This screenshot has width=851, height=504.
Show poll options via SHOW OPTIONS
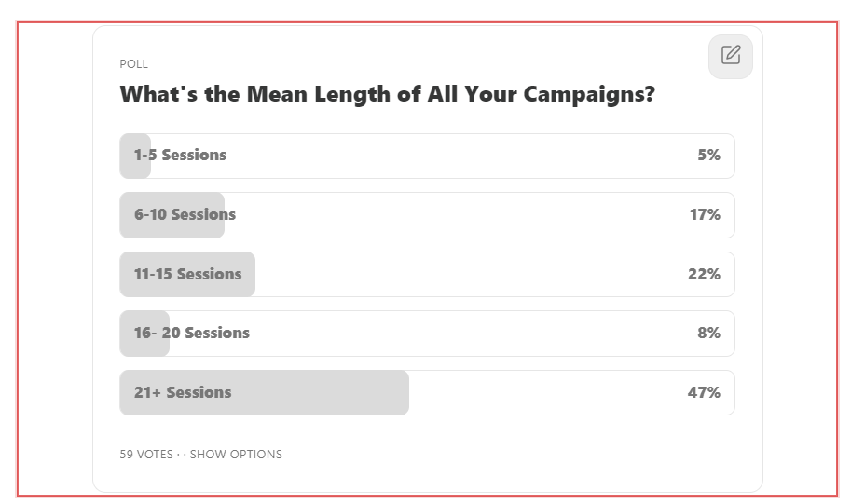236,454
